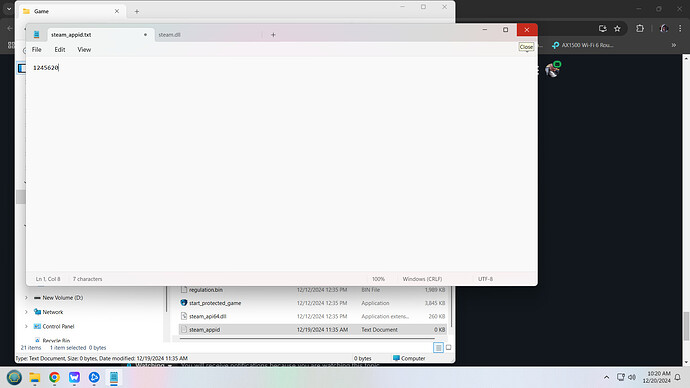Expand the New Volume (D:) tree node
Image resolution: width=690 pixels, height=388 pixels.
pos(26,298)
